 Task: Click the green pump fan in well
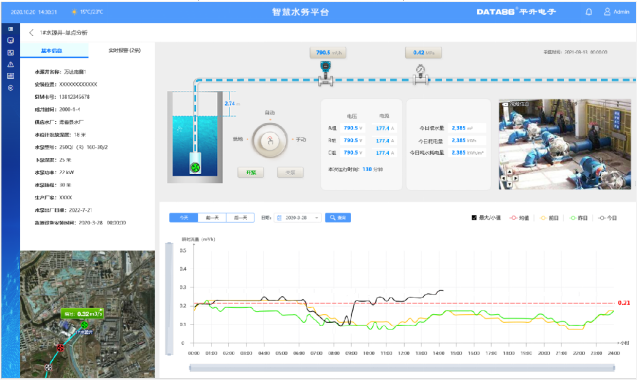(195, 167)
